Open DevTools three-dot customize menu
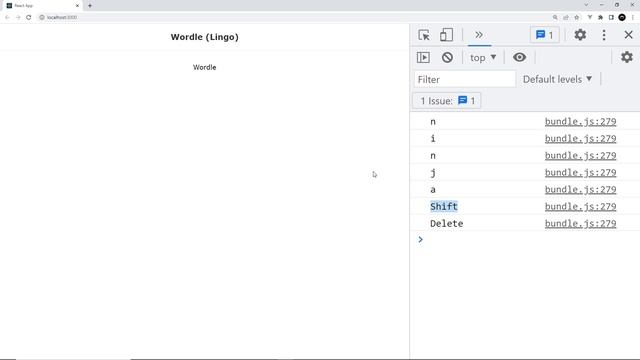 click(x=604, y=35)
